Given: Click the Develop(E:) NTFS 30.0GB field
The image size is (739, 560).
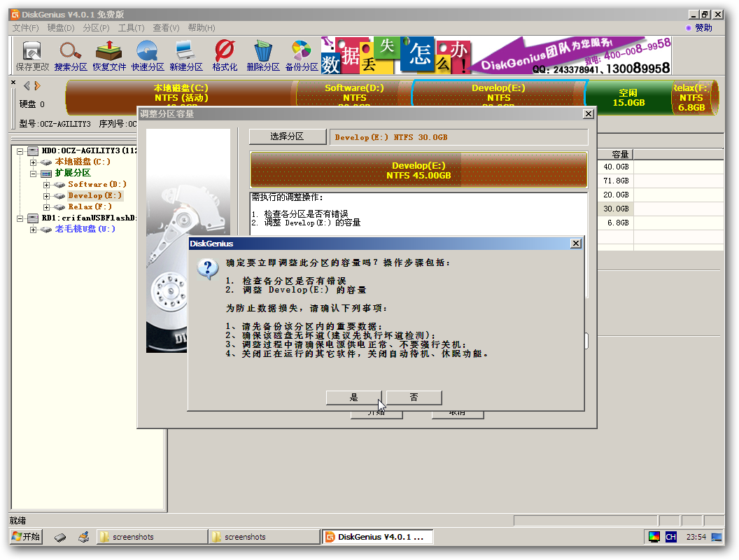Looking at the screenshot, I should pyautogui.click(x=458, y=137).
